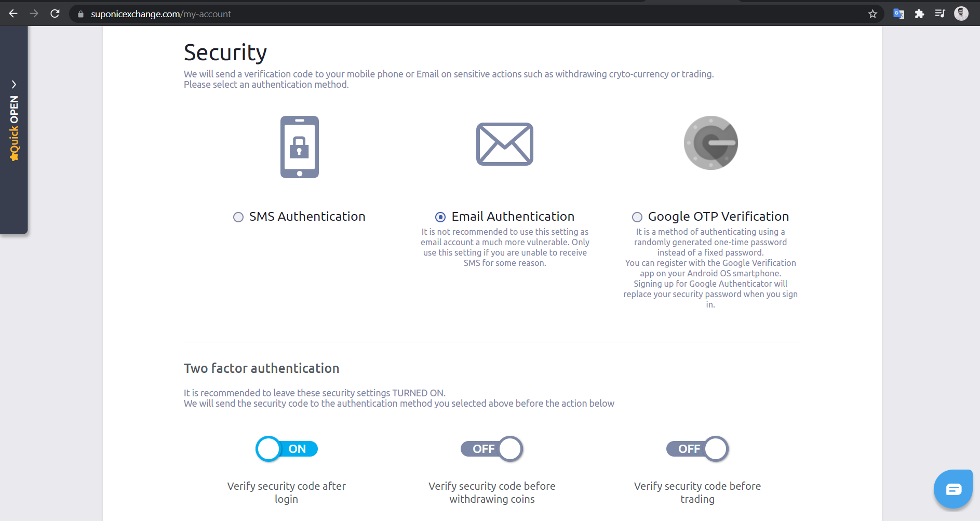Click the Two factor authentication heading
The image size is (980, 521).
coord(261,368)
